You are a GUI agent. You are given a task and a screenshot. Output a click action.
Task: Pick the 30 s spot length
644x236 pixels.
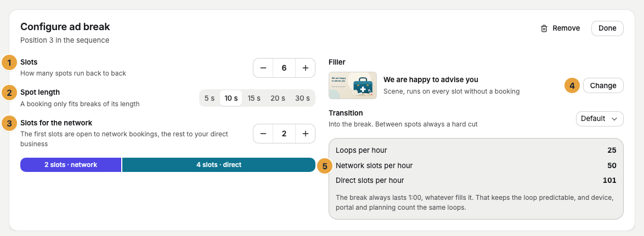302,99
